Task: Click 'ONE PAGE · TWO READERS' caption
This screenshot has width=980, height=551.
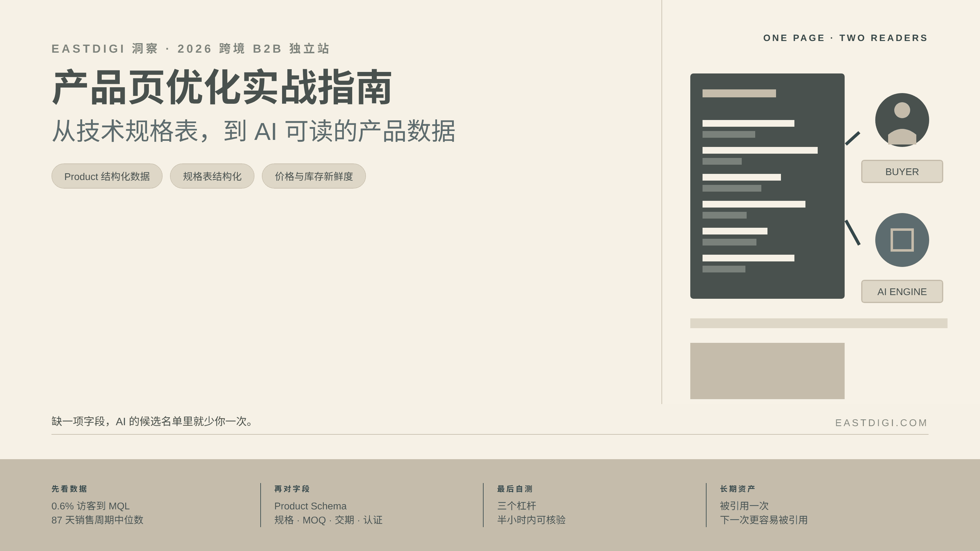Action: 845,38
